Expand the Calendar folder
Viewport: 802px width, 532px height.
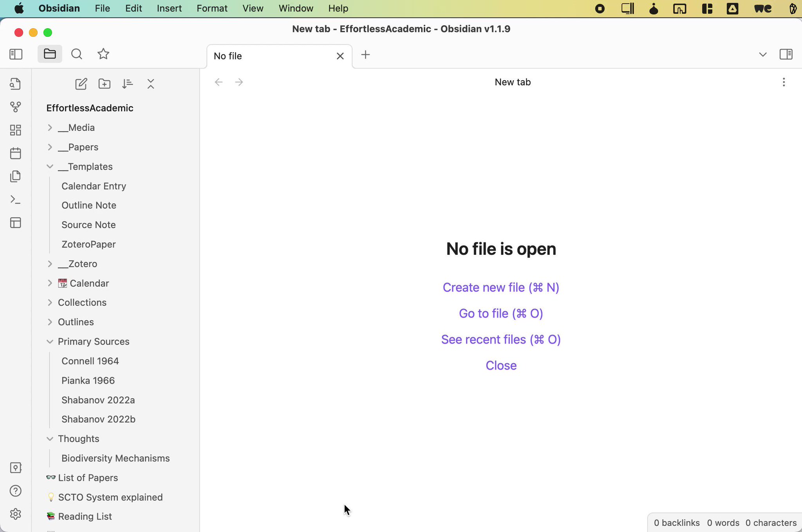[x=49, y=283]
